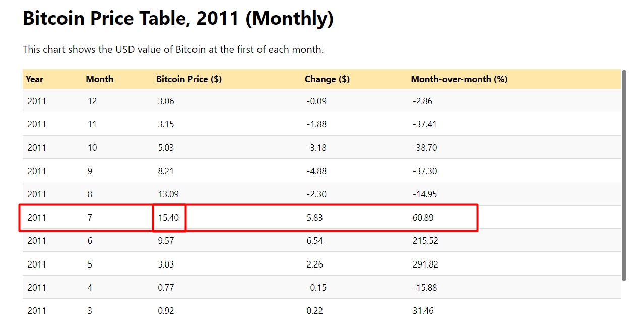Click change value 0.22
This screenshot has height=332, width=644.
point(314,311)
